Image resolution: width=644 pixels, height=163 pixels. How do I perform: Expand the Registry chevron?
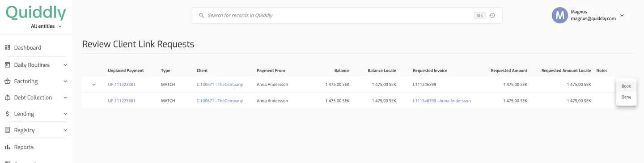[65, 130]
